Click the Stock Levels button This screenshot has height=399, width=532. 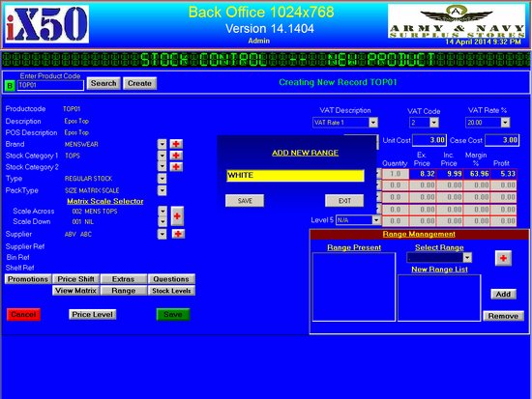(171, 291)
